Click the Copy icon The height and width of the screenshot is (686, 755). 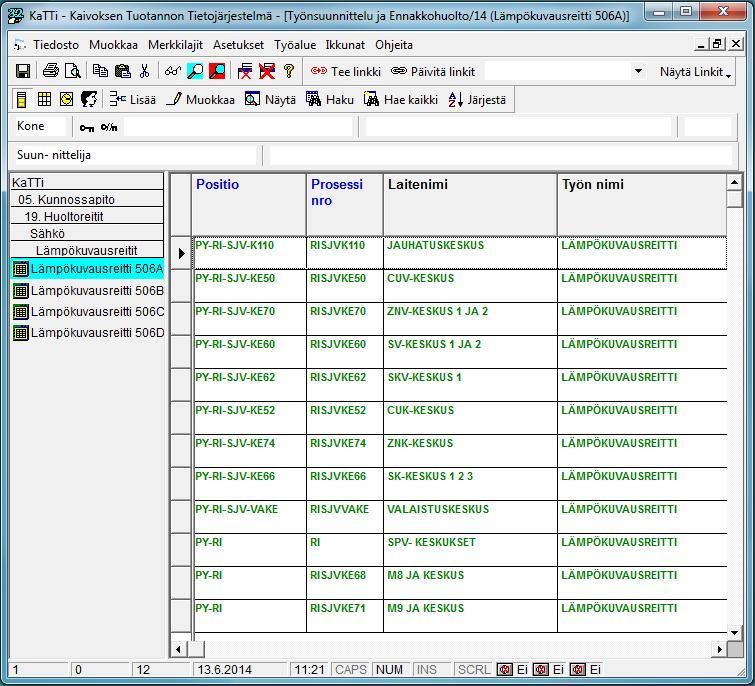pos(100,71)
